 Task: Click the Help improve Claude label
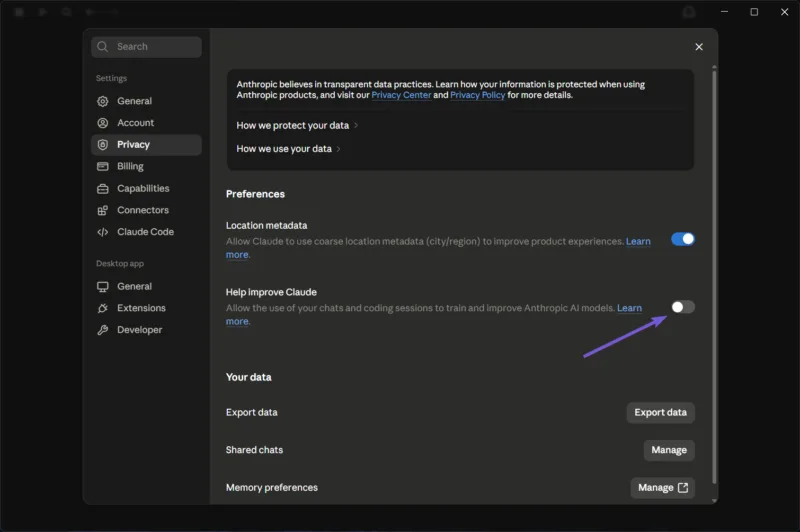(271, 292)
